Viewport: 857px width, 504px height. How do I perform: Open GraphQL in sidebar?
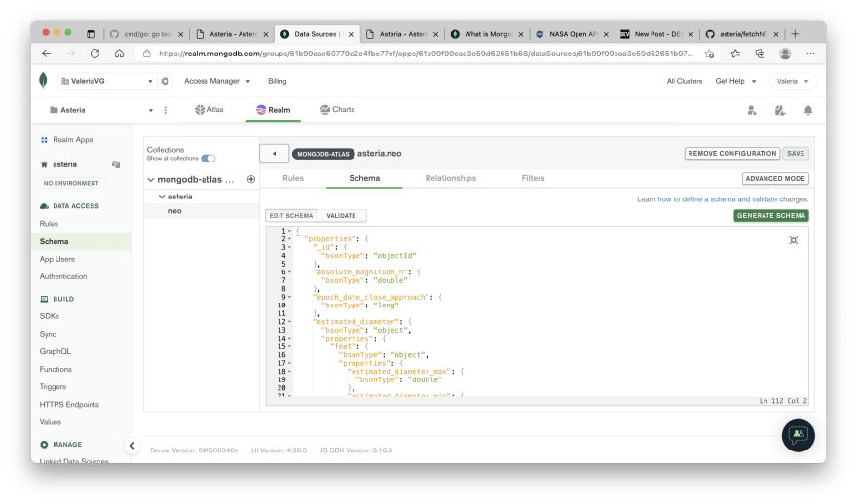pyautogui.click(x=56, y=351)
